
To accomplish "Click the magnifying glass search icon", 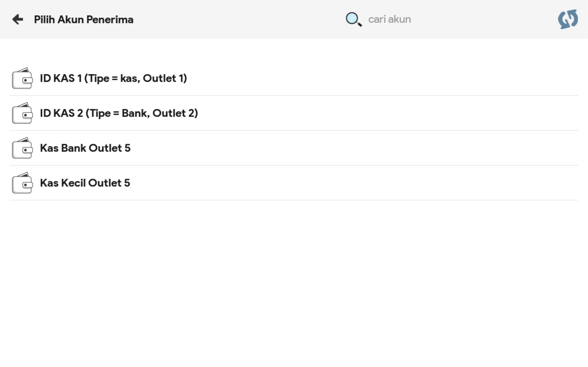I will point(353,19).
